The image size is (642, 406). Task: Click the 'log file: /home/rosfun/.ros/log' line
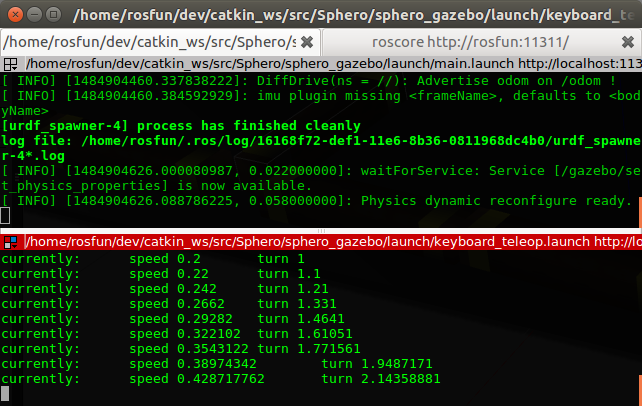click(321, 141)
